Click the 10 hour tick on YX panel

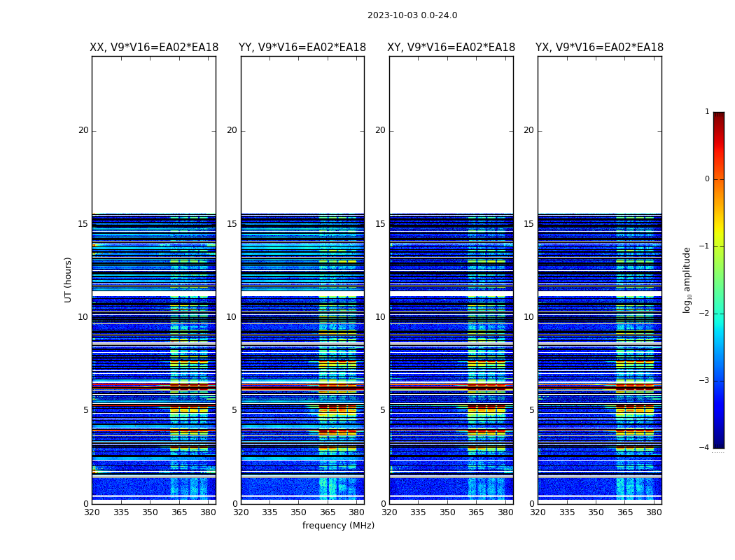(x=528, y=317)
